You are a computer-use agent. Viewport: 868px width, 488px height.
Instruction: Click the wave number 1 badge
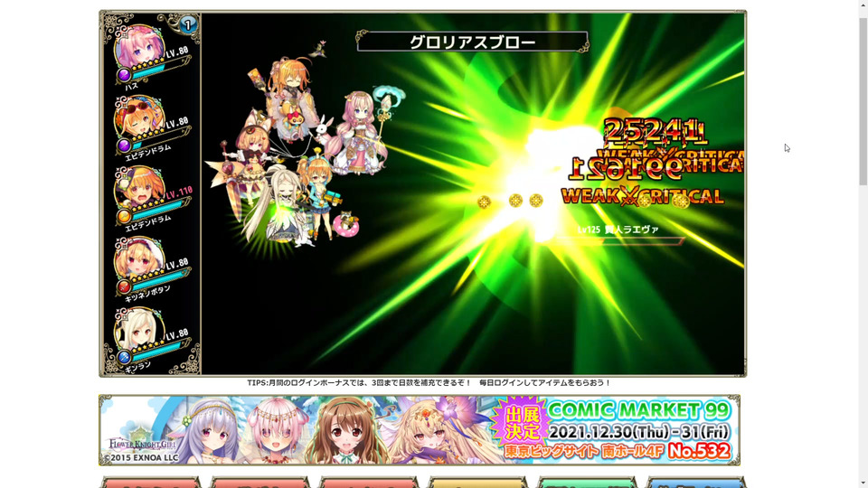[x=188, y=25]
